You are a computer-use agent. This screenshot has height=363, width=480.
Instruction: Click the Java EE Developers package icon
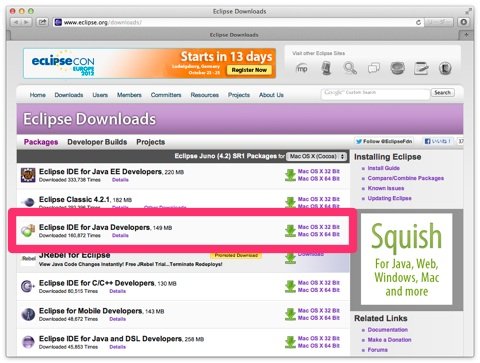click(28, 175)
